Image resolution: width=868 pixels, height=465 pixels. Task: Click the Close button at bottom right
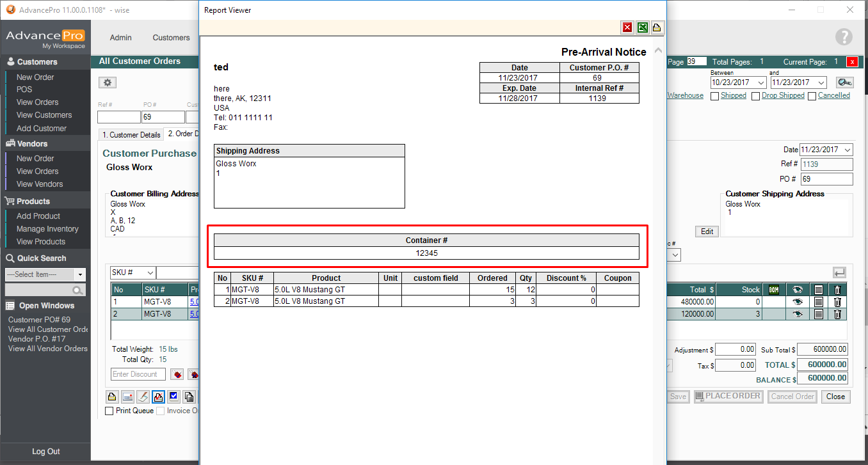coord(835,397)
